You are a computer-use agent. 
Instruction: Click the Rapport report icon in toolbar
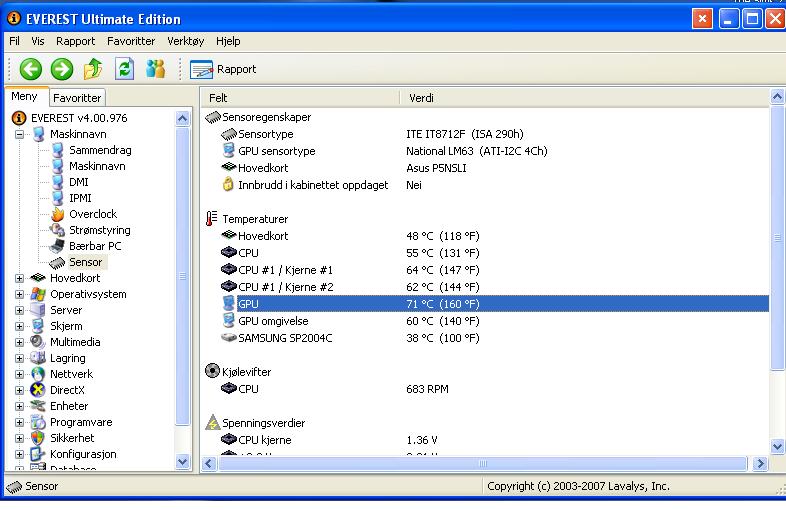click(x=202, y=69)
